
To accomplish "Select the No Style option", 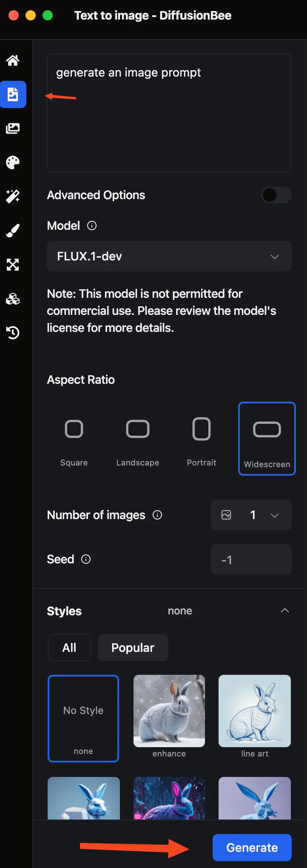I will (83, 719).
